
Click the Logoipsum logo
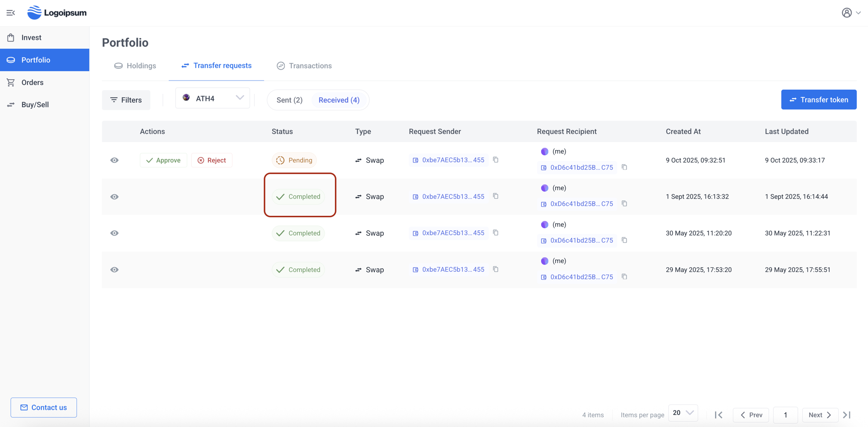pos(57,13)
